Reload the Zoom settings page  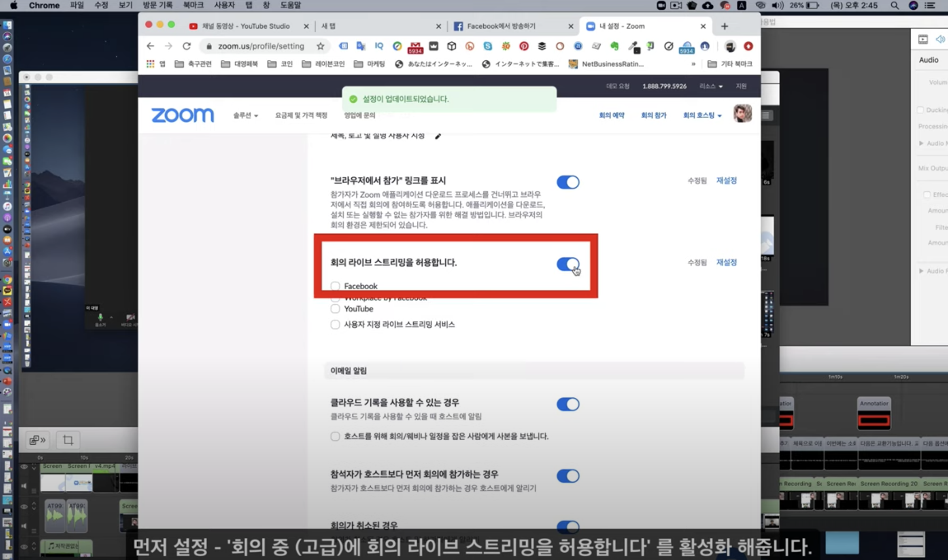point(186,46)
